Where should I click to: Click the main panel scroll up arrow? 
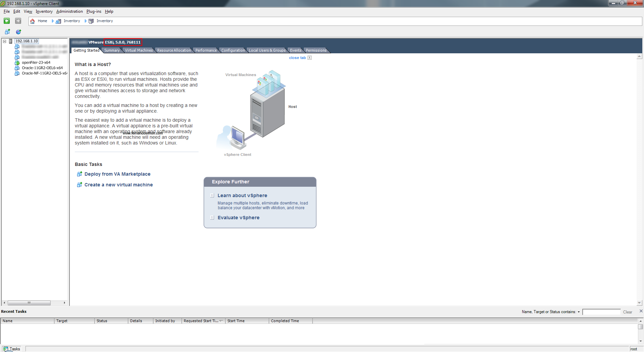coord(639,57)
